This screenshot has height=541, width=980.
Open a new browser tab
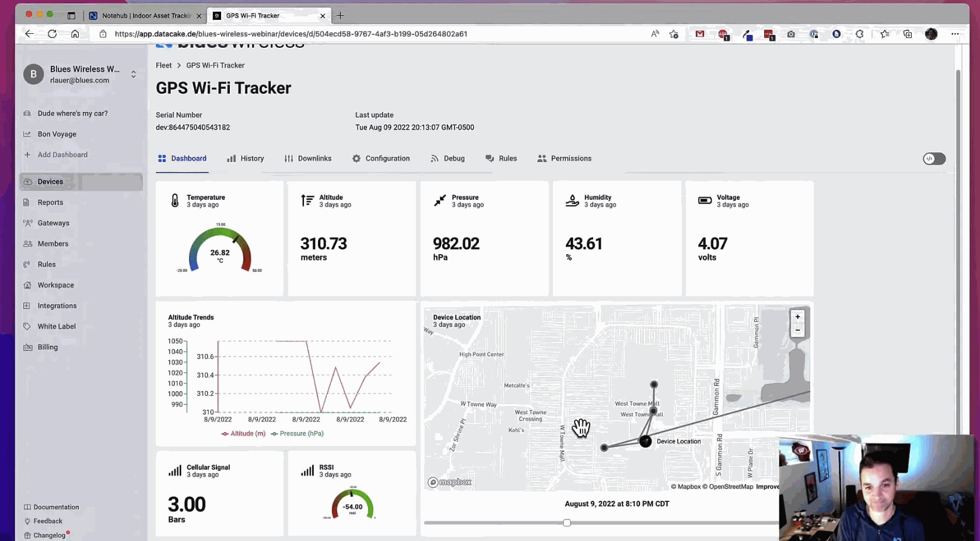point(340,16)
